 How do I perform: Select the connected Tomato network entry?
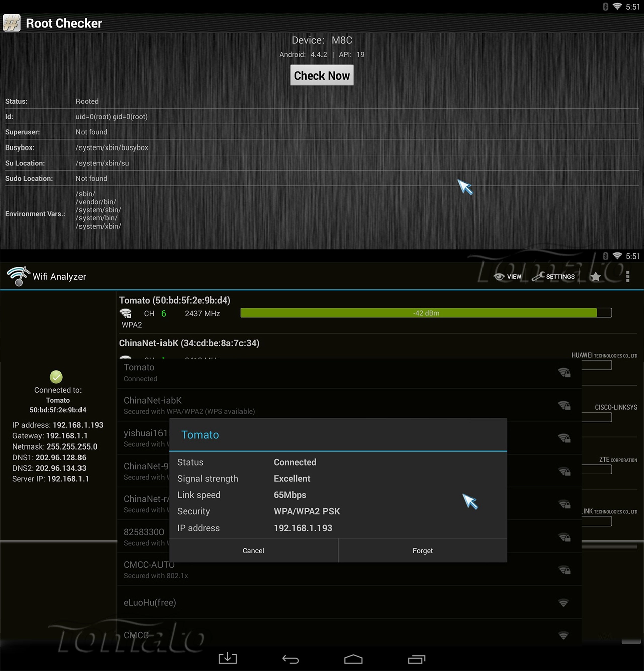coord(349,372)
